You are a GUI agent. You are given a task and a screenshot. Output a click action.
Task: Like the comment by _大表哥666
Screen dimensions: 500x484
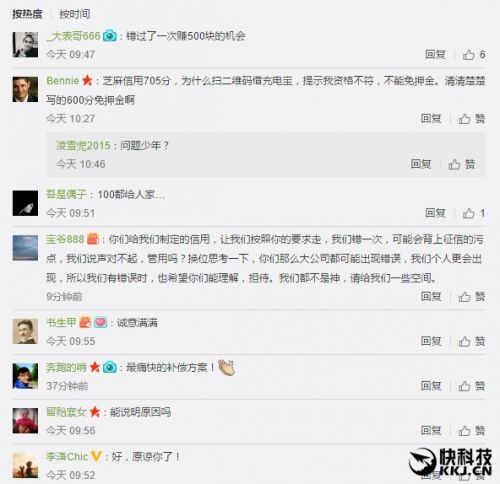point(473,54)
